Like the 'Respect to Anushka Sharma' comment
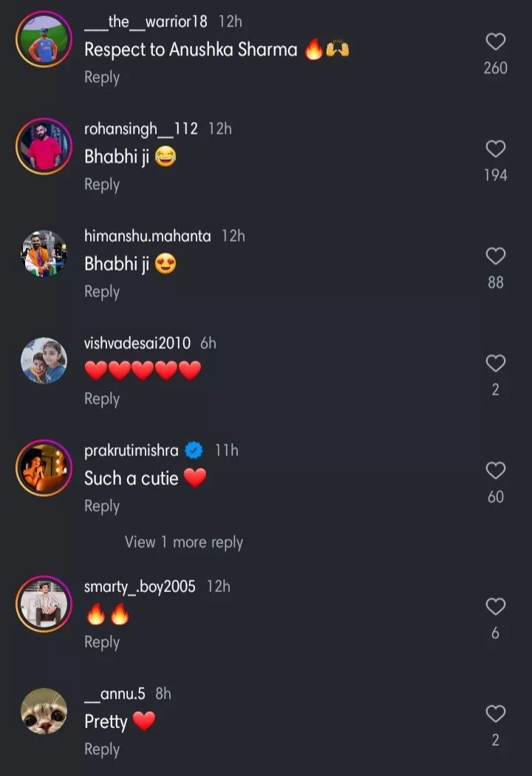This screenshot has width=532, height=776. 495,41
